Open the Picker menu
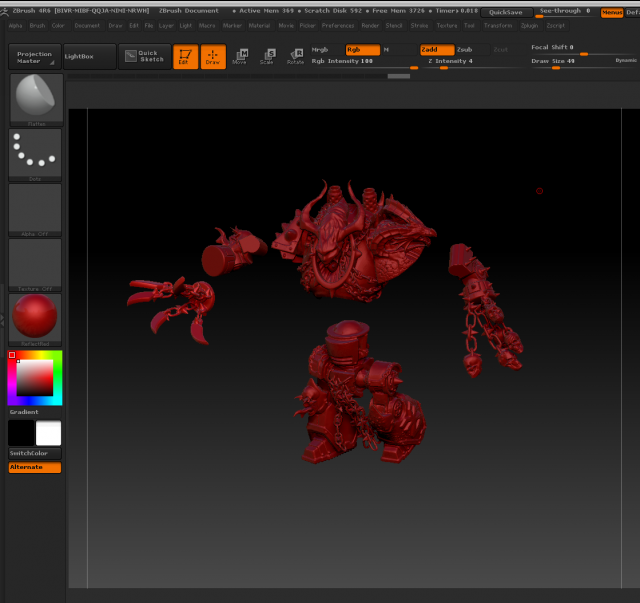 (307, 26)
